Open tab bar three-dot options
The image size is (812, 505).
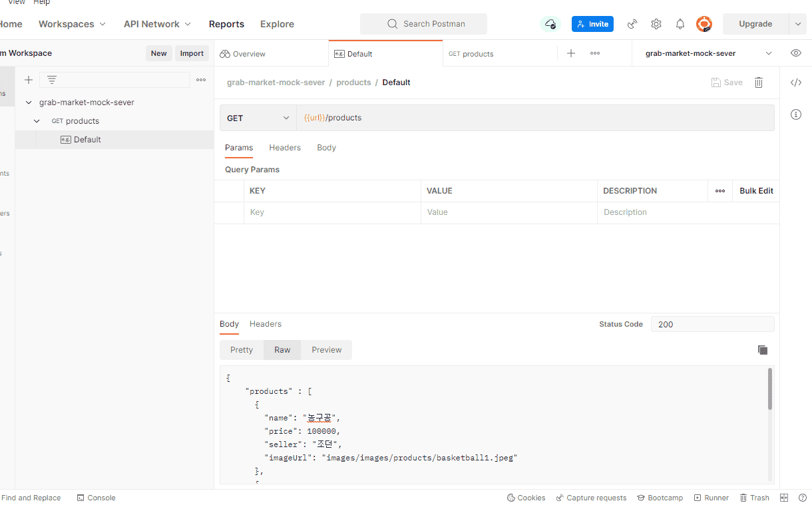595,53
